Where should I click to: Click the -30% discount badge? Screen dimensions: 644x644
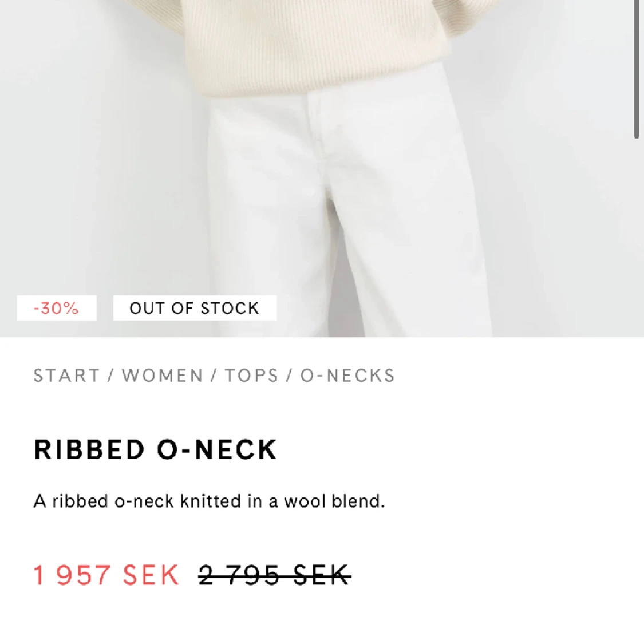click(x=57, y=308)
